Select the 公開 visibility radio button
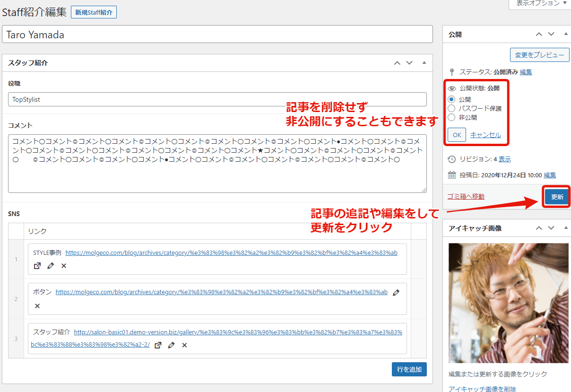The width and height of the screenshot is (571, 392). click(x=451, y=99)
